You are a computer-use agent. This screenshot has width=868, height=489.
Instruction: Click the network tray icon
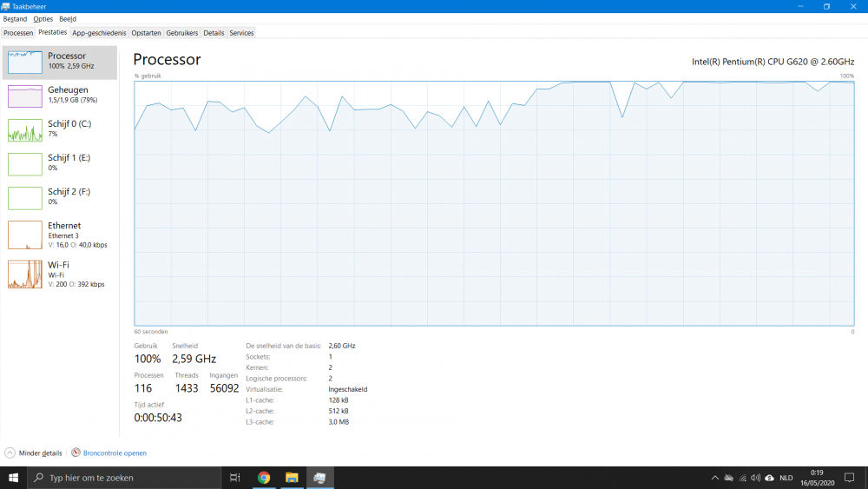coord(729,478)
